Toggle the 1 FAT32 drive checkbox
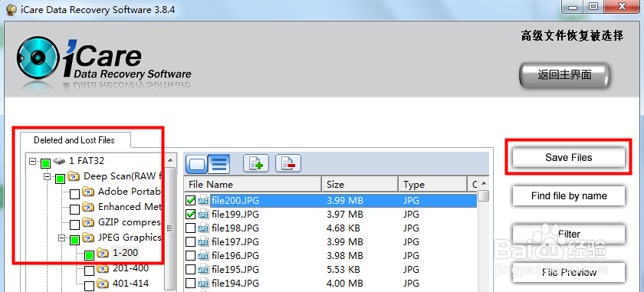Screen dimensions: 644x292 tap(45, 163)
